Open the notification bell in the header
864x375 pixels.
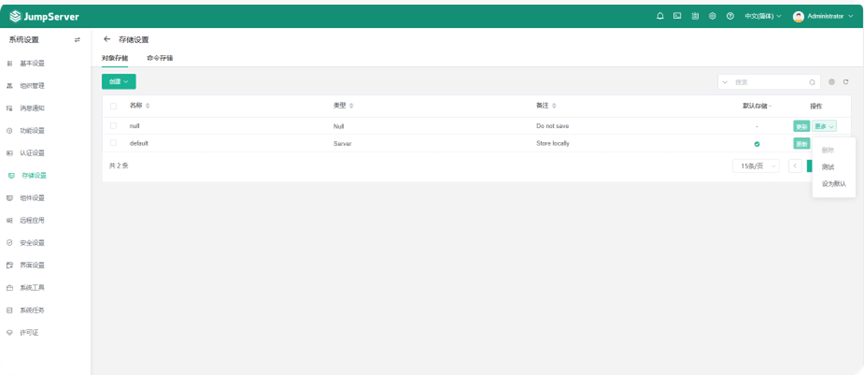tap(660, 17)
